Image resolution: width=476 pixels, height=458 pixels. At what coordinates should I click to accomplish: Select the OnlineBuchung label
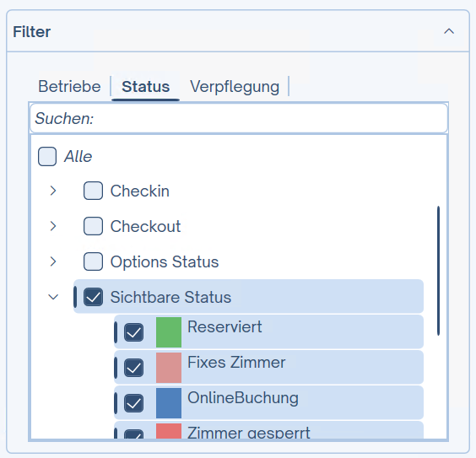pyautogui.click(x=243, y=397)
